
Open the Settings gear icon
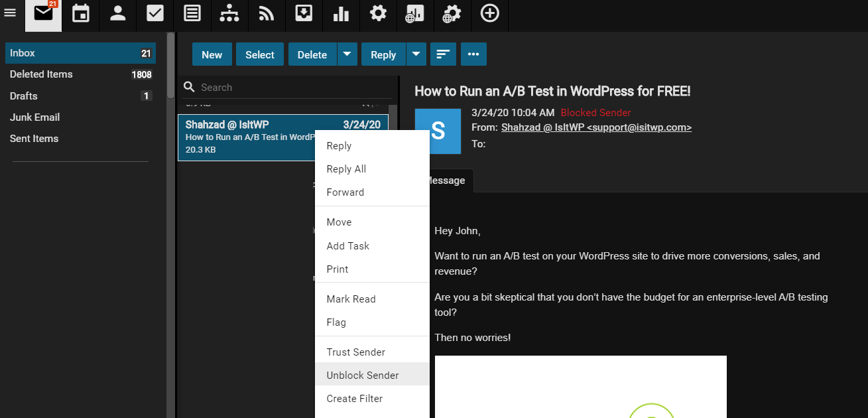tap(378, 13)
